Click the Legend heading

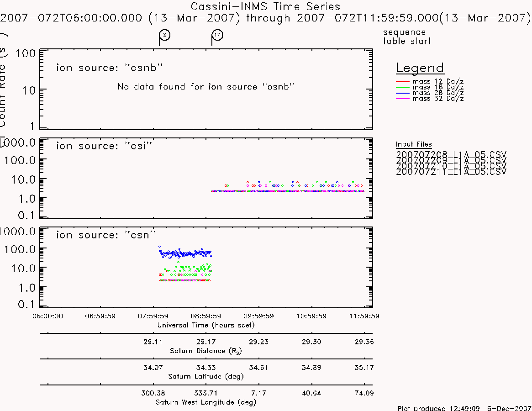420,68
